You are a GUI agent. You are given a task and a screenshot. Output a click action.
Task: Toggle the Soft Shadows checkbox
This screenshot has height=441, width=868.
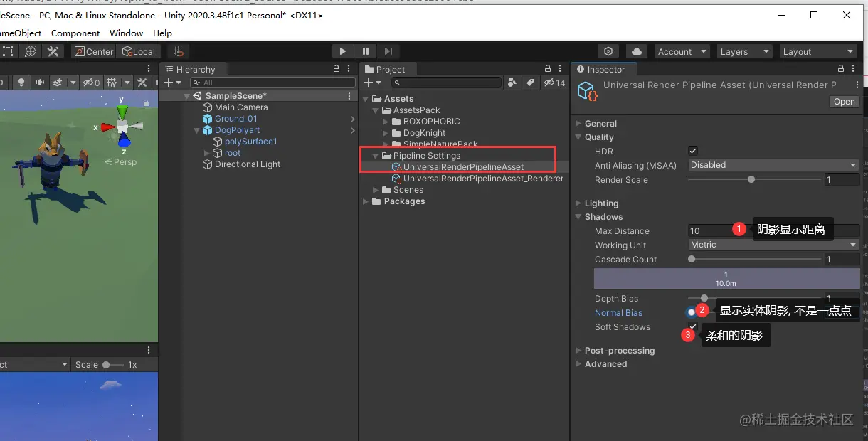click(693, 326)
